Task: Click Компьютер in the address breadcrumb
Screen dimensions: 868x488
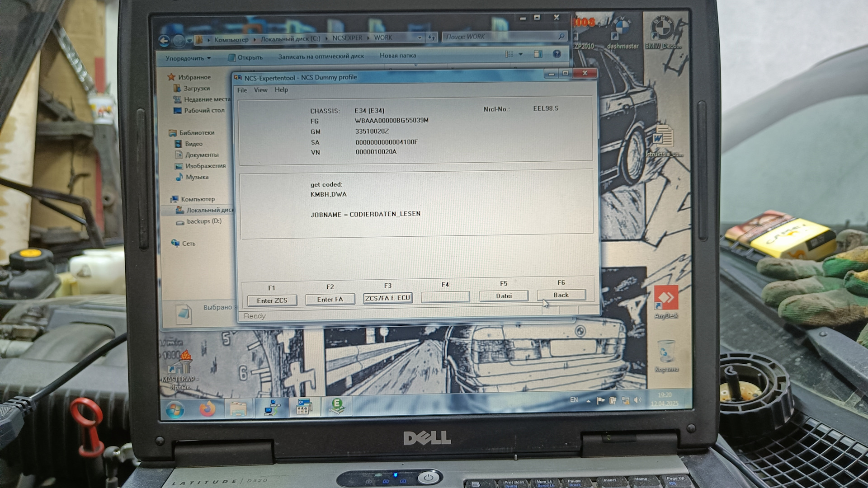Action: click(x=231, y=40)
